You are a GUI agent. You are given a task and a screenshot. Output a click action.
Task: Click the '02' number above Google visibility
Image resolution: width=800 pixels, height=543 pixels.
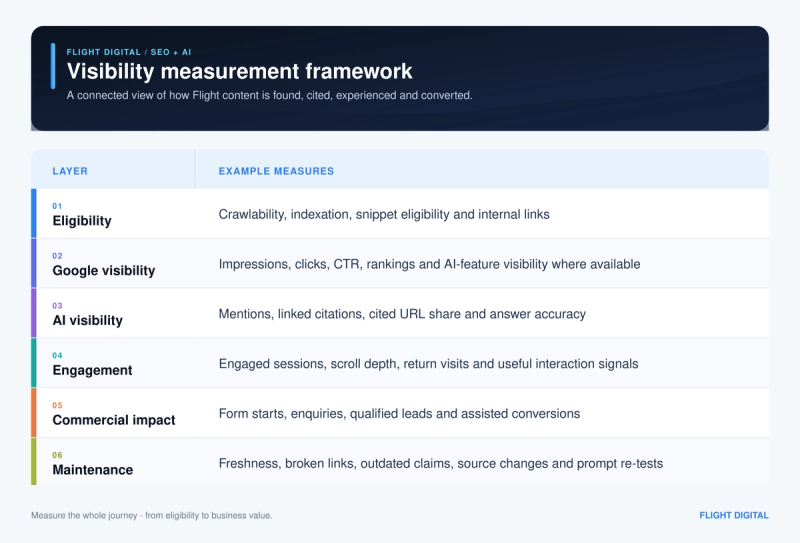point(57,256)
